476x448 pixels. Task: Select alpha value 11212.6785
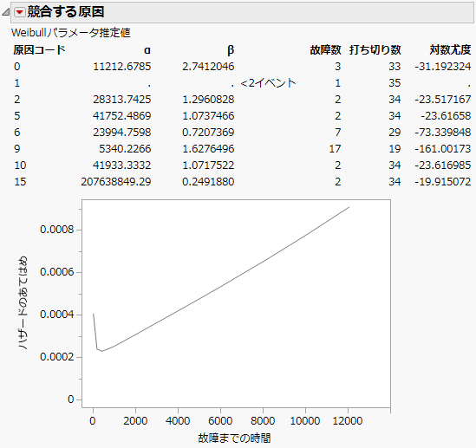coord(121,67)
